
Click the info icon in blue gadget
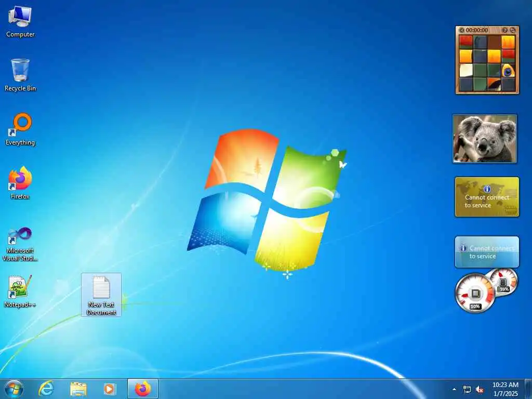click(463, 248)
